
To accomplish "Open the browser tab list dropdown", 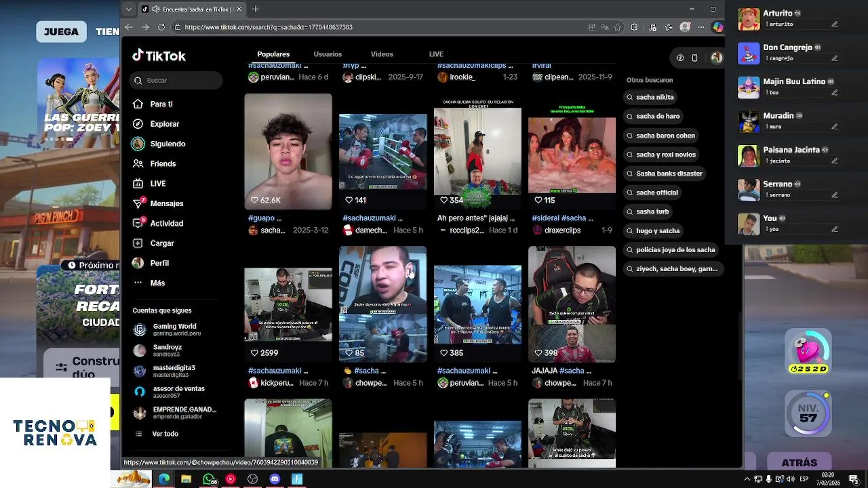I will pyautogui.click(x=129, y=9).
